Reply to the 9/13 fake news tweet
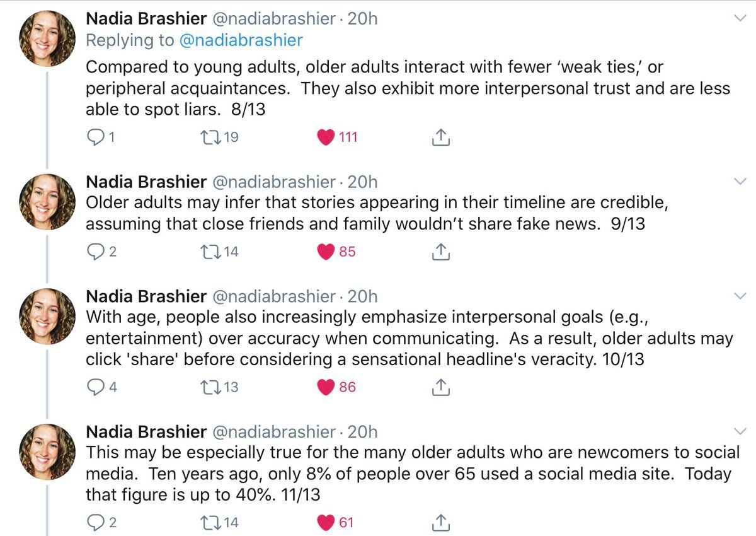The image size is (756, 536). pos(95,252)
